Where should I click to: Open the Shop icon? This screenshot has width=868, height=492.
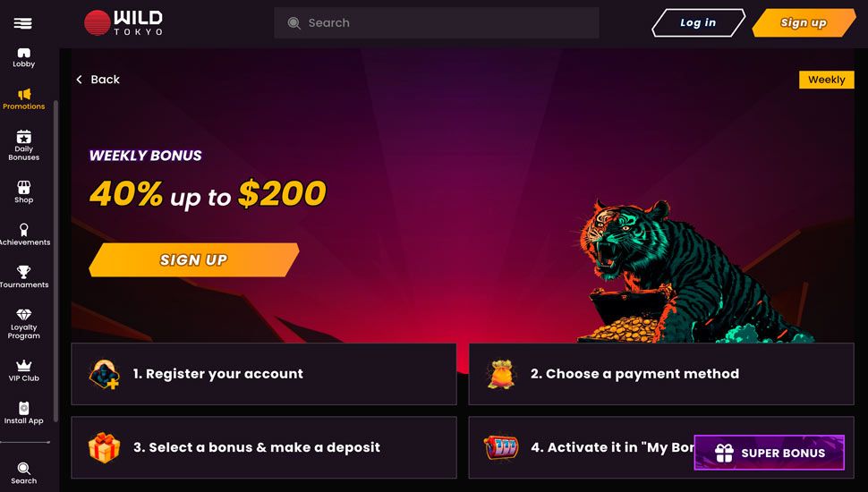24,187
